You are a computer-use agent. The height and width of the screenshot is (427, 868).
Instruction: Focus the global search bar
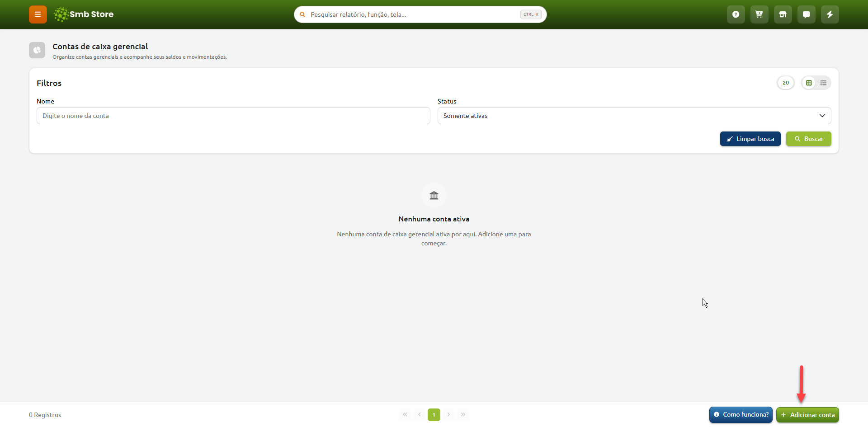coord(420,14)
